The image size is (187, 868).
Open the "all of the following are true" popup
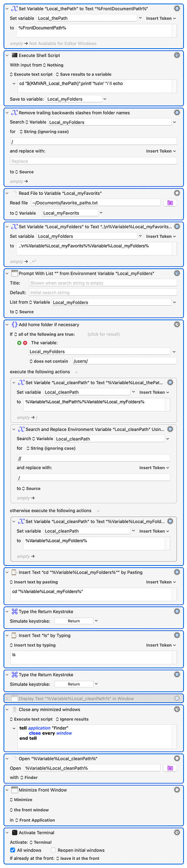pyautogui.click(x=44, y=334)
